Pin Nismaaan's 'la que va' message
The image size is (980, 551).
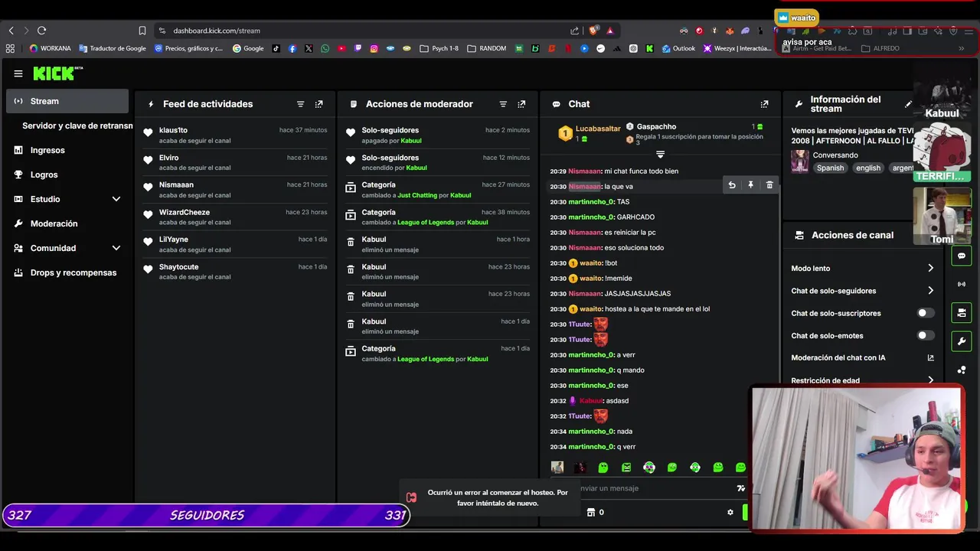coord(750,185)
